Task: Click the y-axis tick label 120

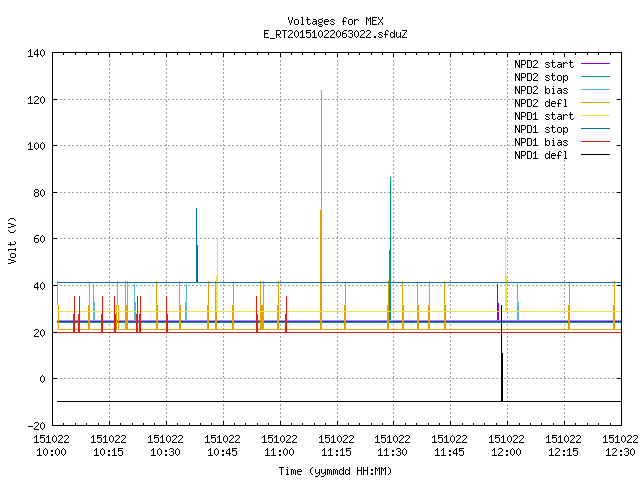Action: [36, 100]
